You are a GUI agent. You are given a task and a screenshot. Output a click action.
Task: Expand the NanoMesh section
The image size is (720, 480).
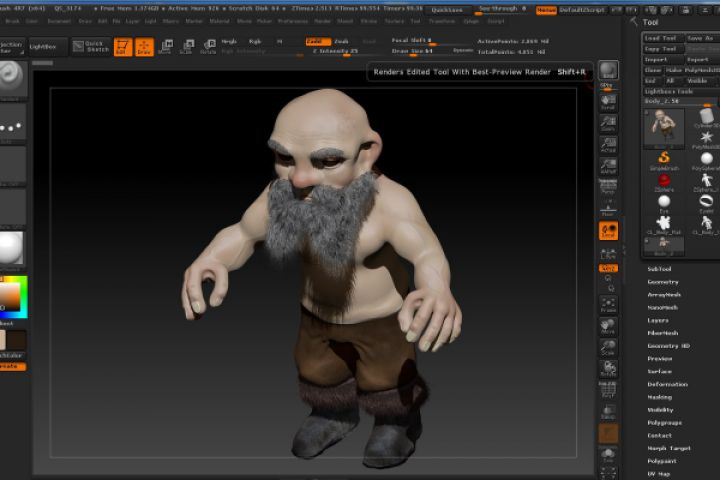663,308
